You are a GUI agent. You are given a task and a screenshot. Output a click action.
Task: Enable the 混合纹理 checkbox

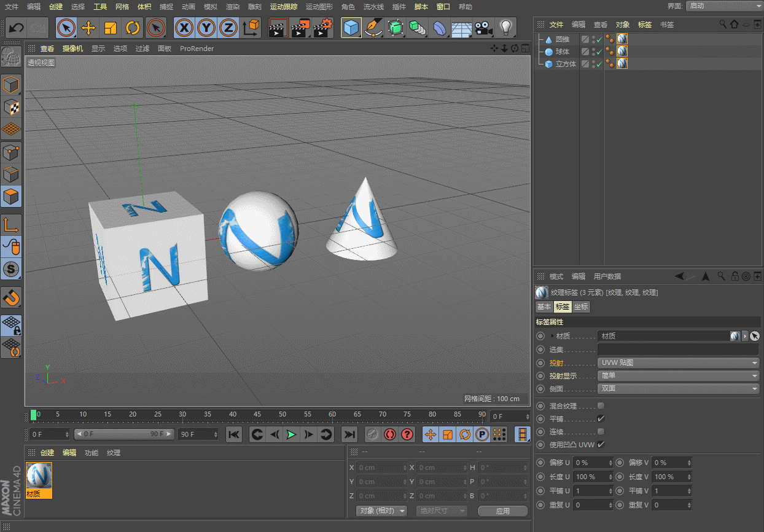pyautogui.click(x=601, y=405)
